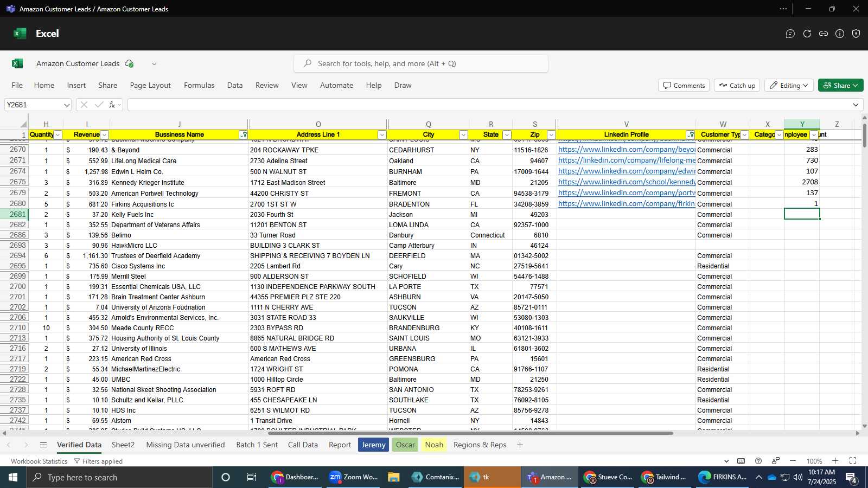868x488 pixels.
Task: Click the fit-to-screen icon in status bar
Action: pos(853,461)
